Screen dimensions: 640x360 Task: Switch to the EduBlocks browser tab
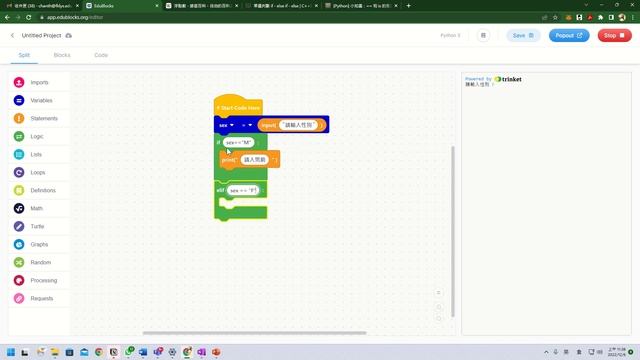pos(122,6)
